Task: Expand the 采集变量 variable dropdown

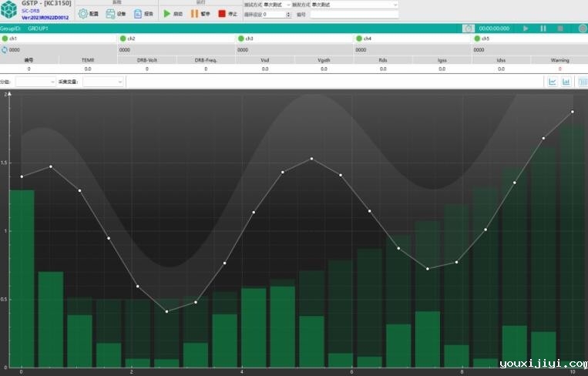Action: [x=103, y=82]
